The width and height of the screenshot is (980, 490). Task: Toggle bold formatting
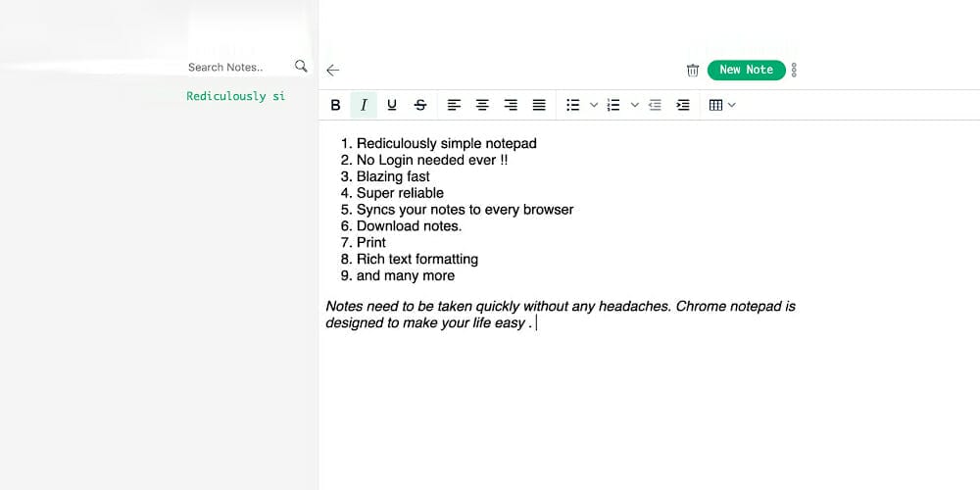point(335,105)
